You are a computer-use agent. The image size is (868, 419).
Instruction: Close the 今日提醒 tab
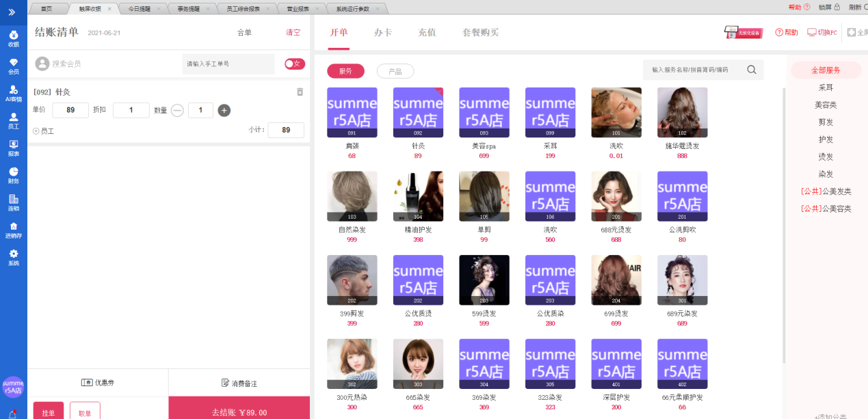coord(159,9)
